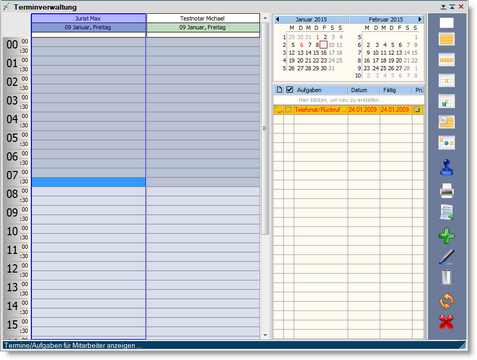Click highlighted 07:30 slot in Jurist Max column
The height and width of the screenshot is (360, 477).
tap(89, 182)
